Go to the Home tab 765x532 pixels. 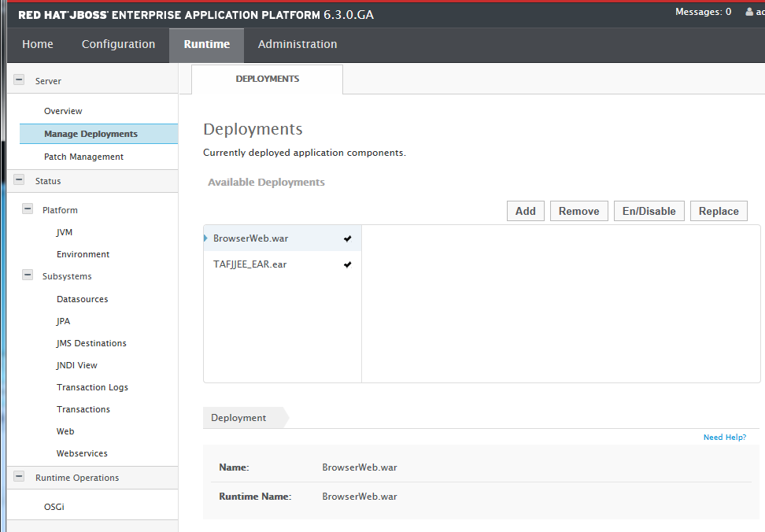[38, 44]
